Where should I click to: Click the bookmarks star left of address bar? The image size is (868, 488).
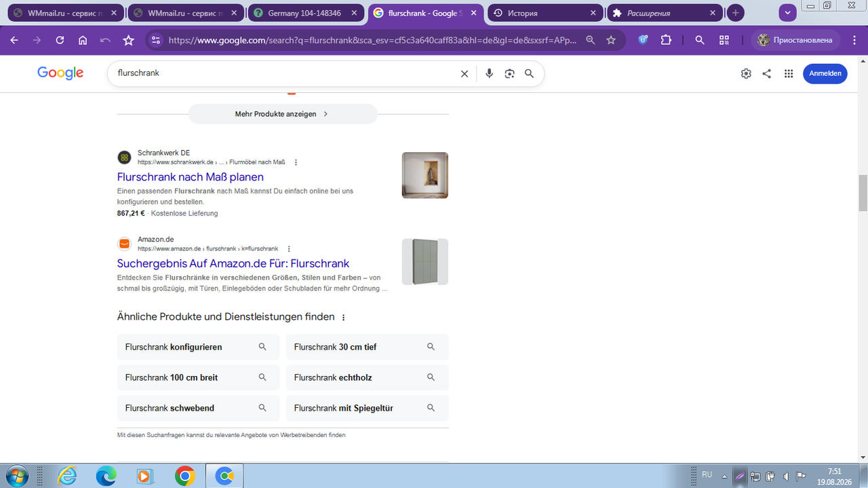point(128,40)
